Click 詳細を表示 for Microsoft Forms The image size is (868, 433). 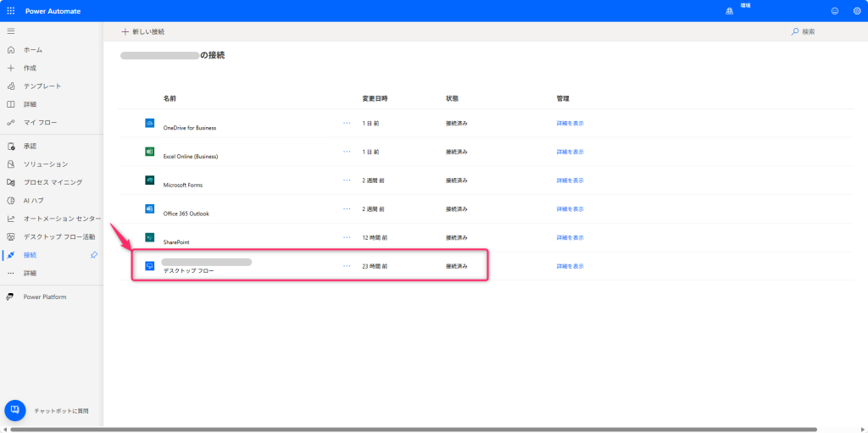pyautogui.click(x=570, y=180)
